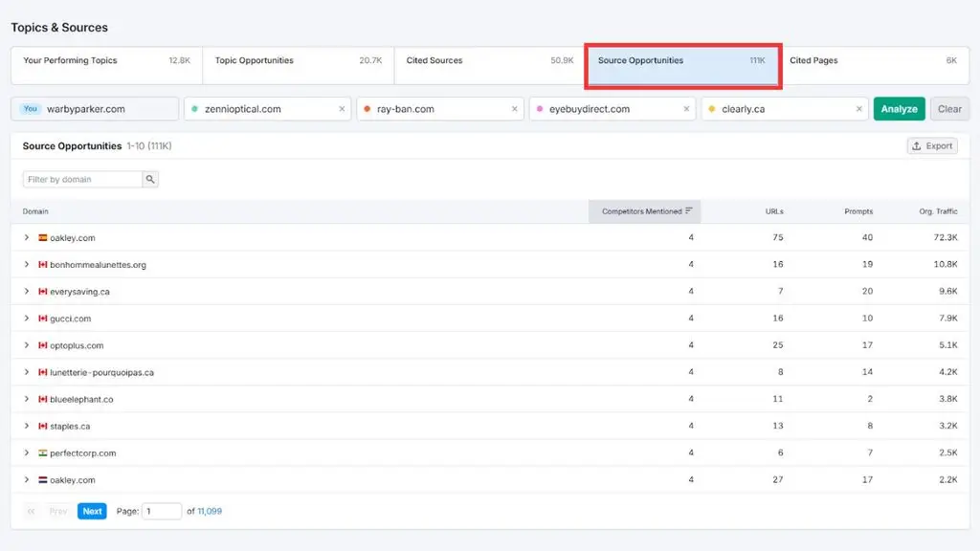This screenshot has height=551, width=980.
Task: Remove clearly.ca competitor
Action: click(858, 109)
